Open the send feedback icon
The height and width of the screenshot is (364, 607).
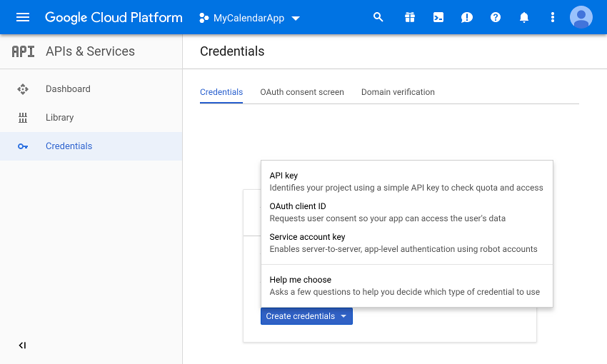[467, 17]
